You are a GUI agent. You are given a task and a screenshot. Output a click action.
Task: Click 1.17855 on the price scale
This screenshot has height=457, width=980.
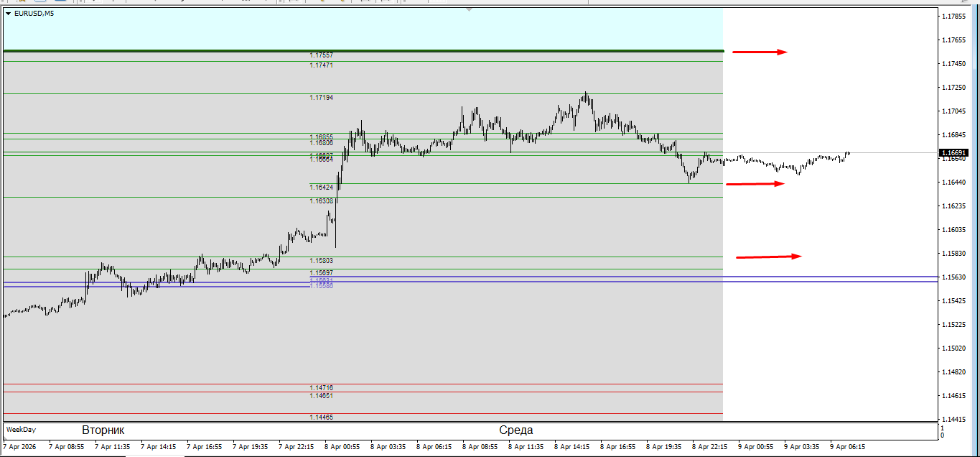(x=953, y=17)
